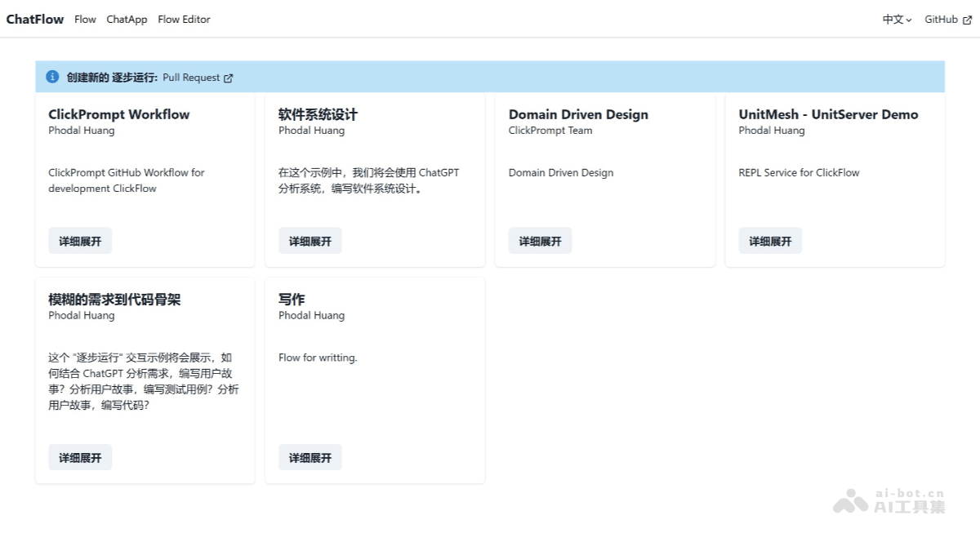
Task: Expand details for 软件系统设计 card
Action: (310, 241)
